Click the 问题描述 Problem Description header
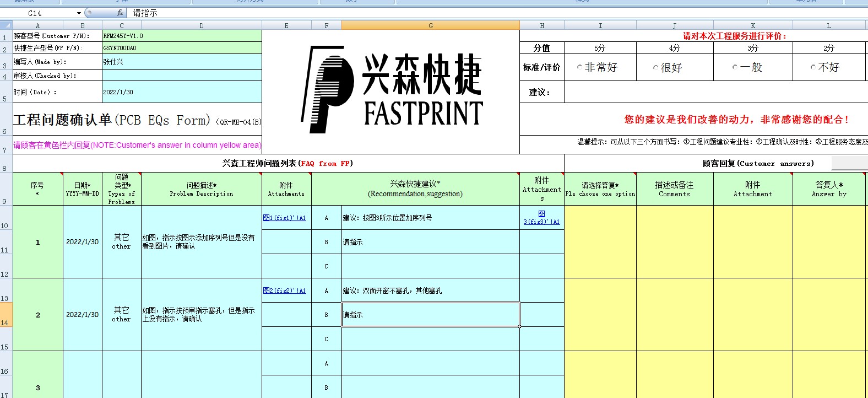The width and height of the screenshot is (868, 398). tap(202, 189)
